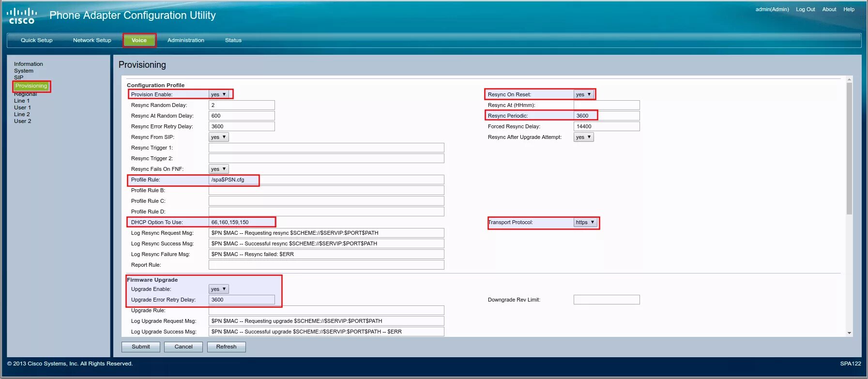
Task: Open the About link
Action: click(829, 9)
